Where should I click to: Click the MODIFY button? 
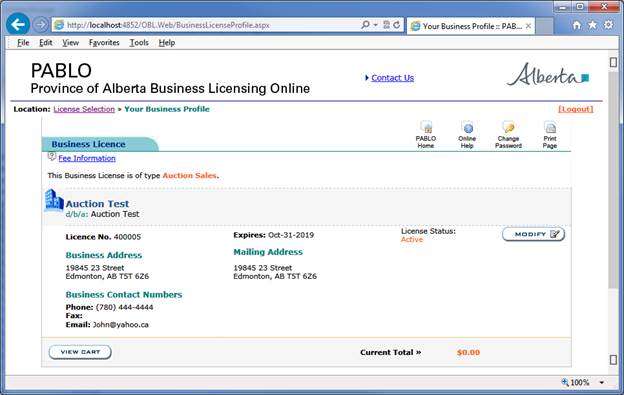pyautogui.click(x=533, y=234)
